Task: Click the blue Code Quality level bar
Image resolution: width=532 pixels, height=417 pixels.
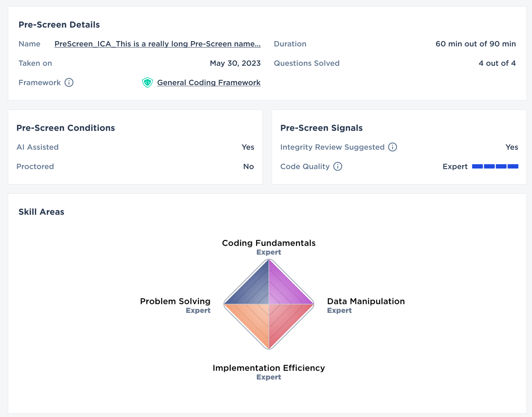Action: 495,167
